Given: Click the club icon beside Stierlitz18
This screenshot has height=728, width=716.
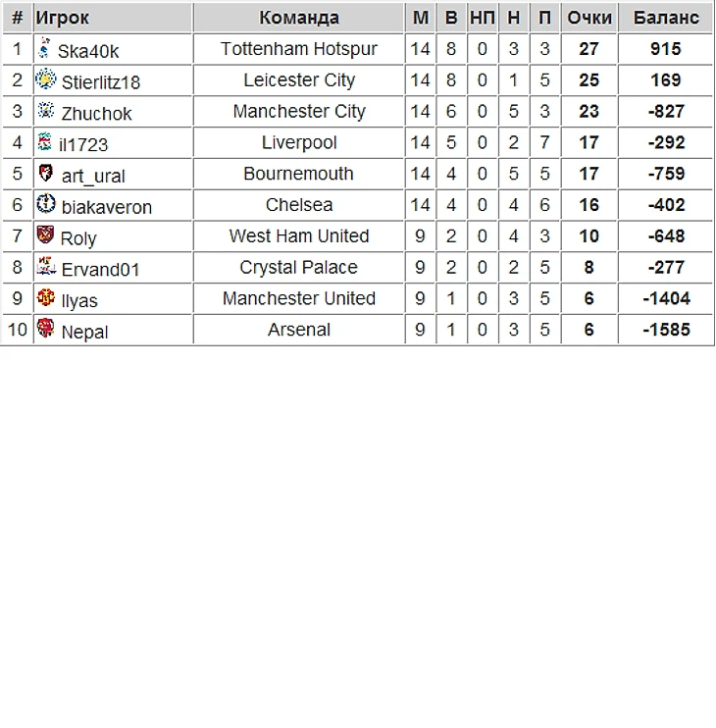Looking at the screenshot, I should (45, 79).
